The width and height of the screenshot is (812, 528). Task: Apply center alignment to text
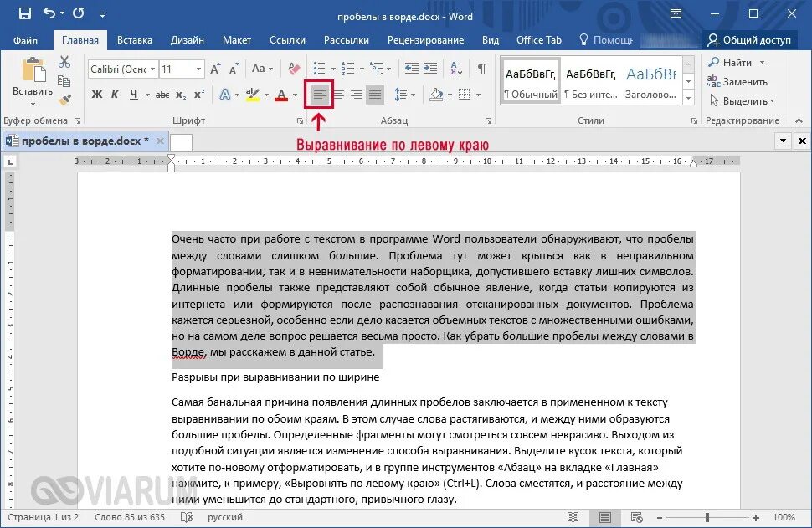coord(338,95)
